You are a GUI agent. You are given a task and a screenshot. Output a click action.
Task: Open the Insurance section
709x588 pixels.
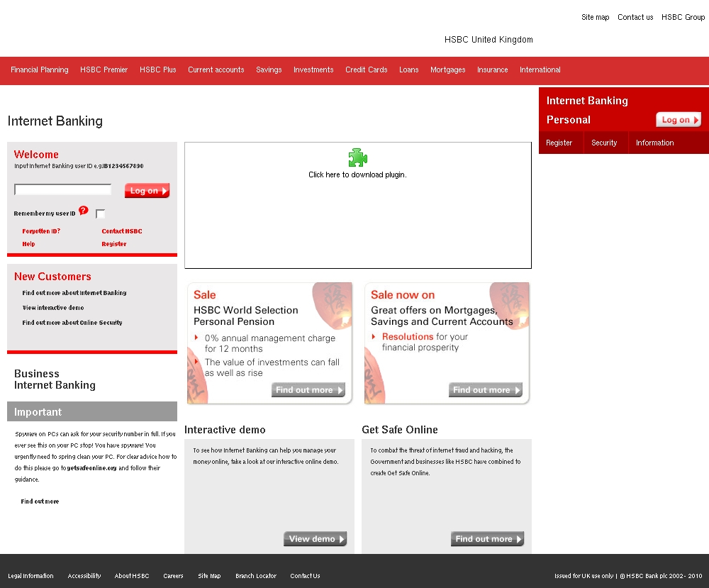(x=493, y=70)
